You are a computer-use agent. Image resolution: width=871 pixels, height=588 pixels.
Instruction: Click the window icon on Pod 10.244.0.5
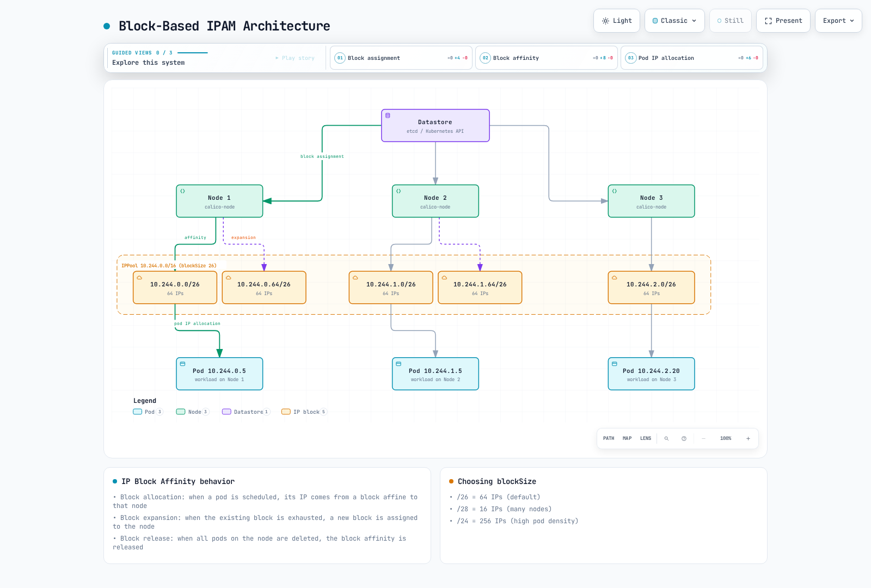[183, 364]
